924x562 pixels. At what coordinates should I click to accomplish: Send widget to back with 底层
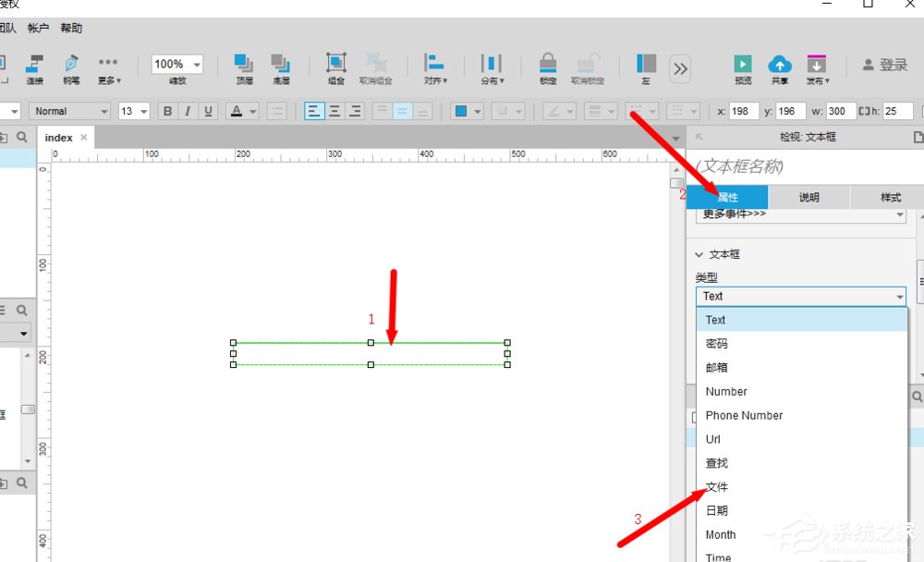point(281,69)
